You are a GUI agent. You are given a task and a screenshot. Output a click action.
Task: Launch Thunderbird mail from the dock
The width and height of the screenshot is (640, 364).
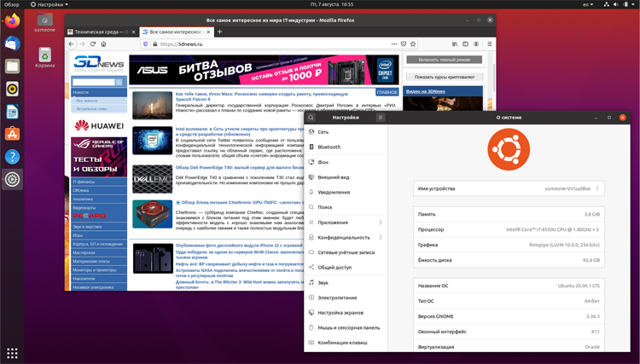12,43
